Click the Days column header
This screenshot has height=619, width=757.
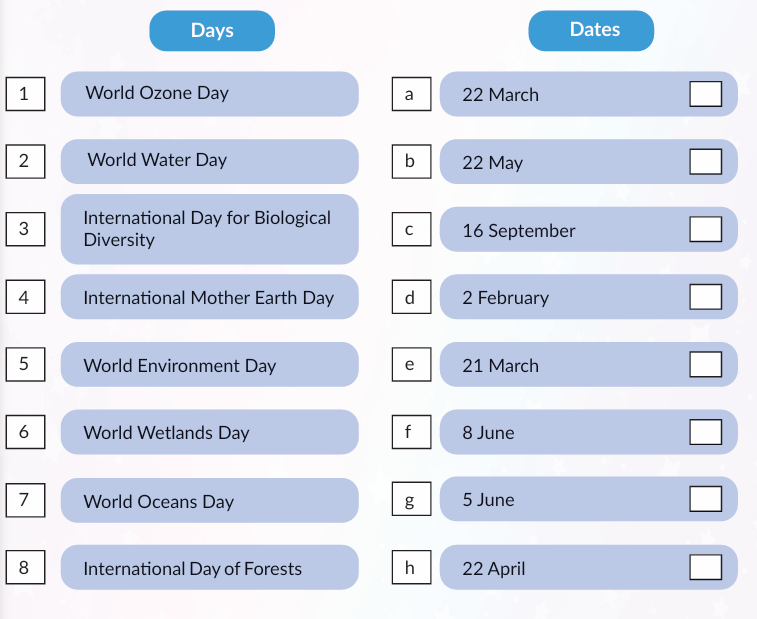tap(212, 31)
